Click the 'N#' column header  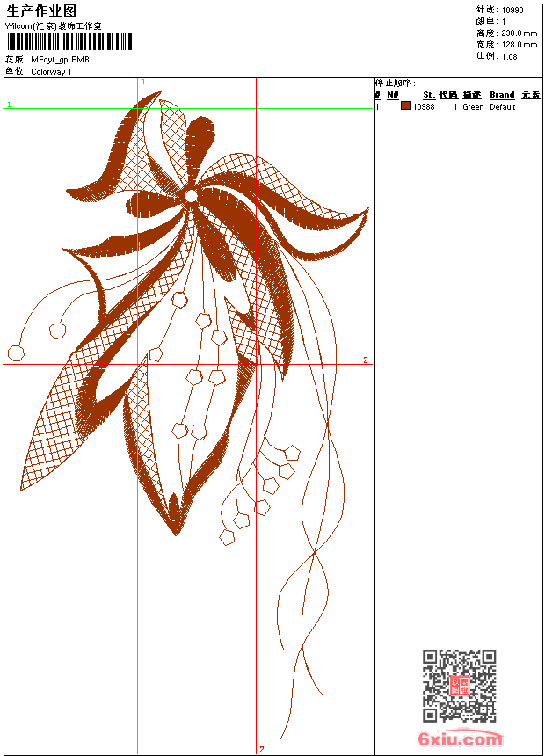393,95
